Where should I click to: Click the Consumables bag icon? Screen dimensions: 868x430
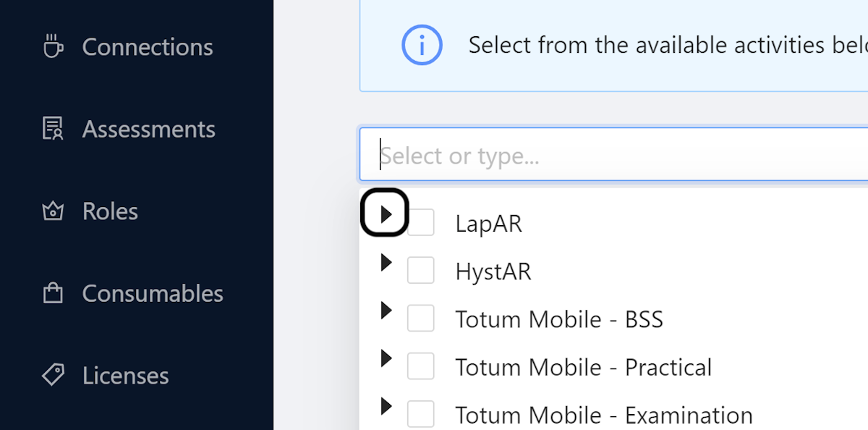[x=53, y=293]
